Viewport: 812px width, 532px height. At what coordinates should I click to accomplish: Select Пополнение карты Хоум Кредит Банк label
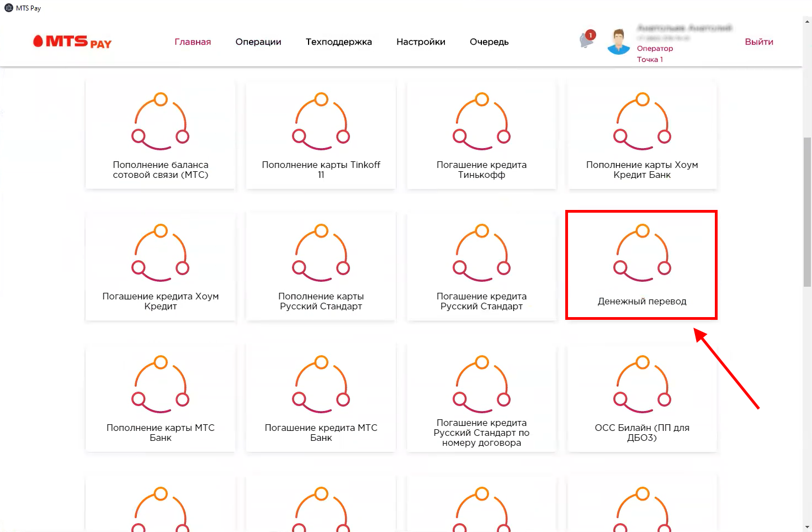(642, 170)
